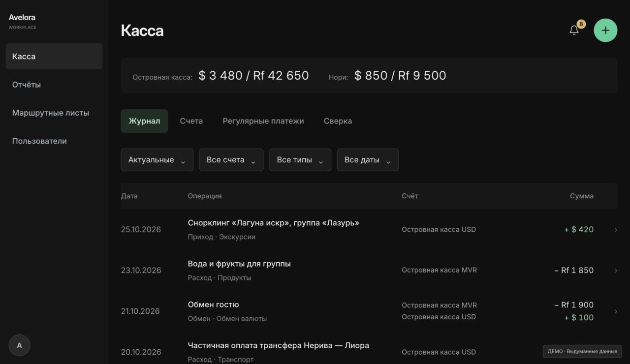The height and width of the screenshot is (364, 630).
Task: Open details arrow for guest exchange row
Action: tap(616, 311)
